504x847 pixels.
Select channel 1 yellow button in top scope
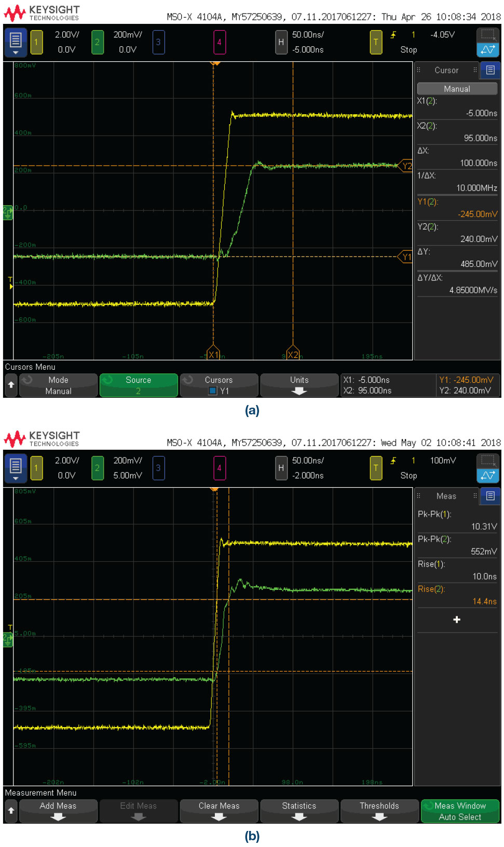point(36,43)
